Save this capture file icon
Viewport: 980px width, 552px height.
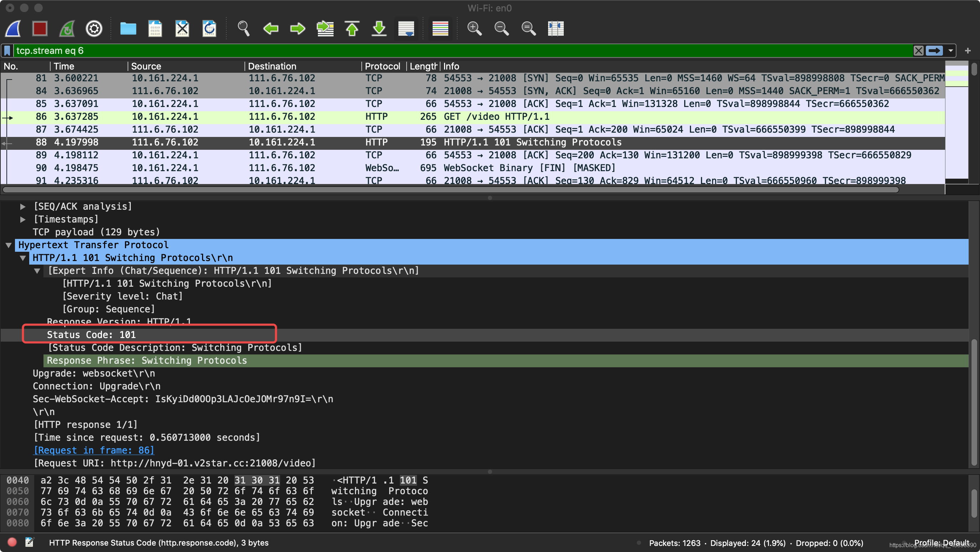(x=155, y=29)
